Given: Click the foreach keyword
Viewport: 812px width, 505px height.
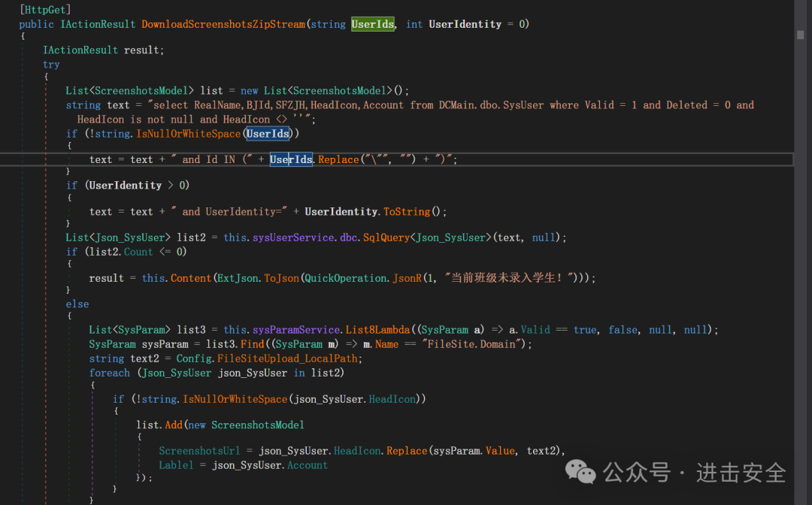Looking at the screenshot, I should coord(109,373).
